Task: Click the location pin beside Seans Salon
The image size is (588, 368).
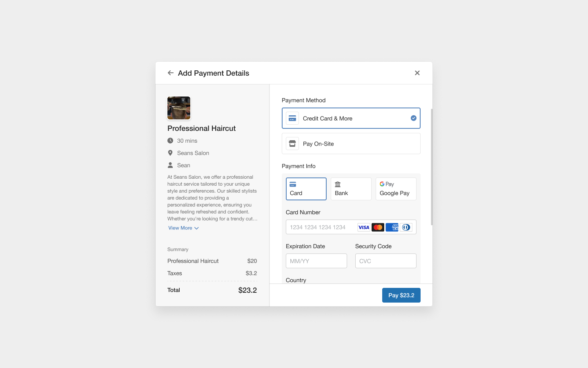Action: pos(170,153)
